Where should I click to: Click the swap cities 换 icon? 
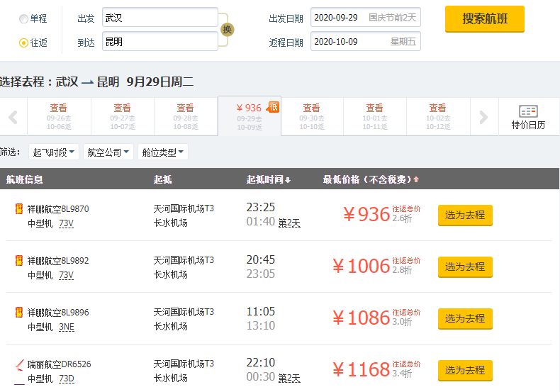click(227, 29)
